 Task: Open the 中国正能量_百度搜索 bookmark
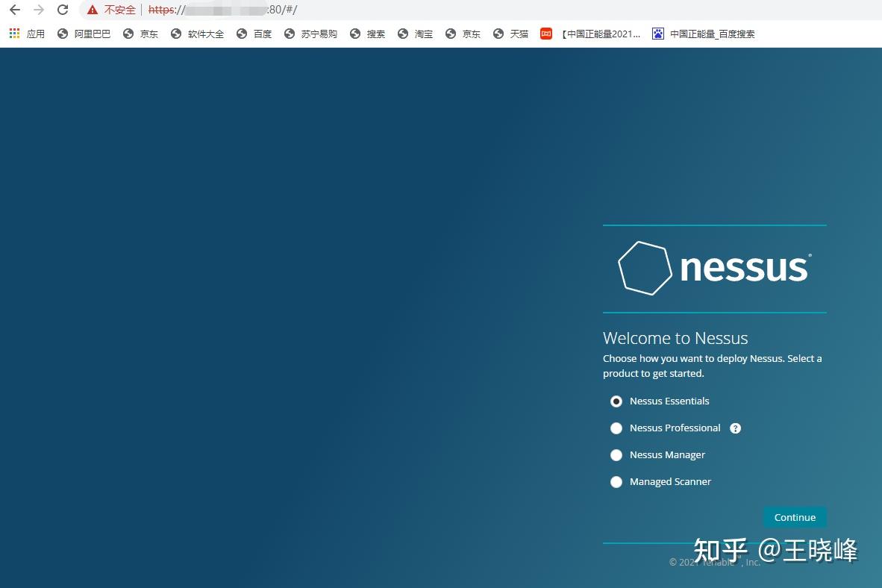(704, 34)
